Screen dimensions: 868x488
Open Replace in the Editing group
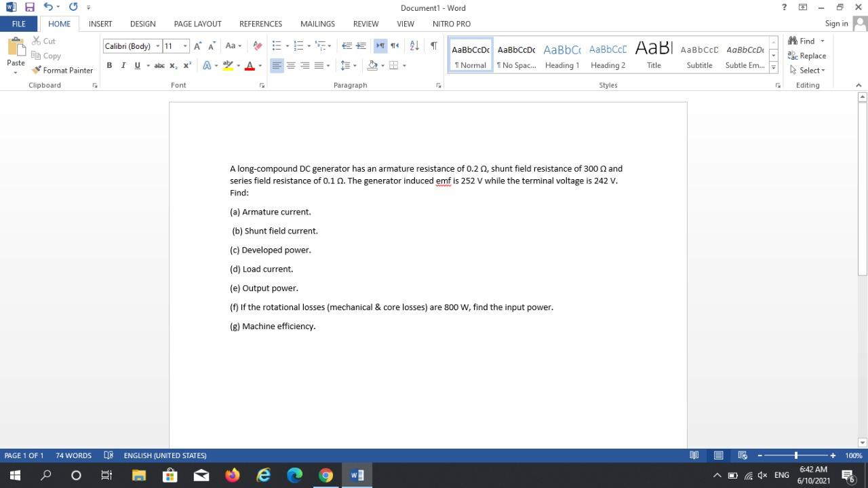[x=807, y=56]
